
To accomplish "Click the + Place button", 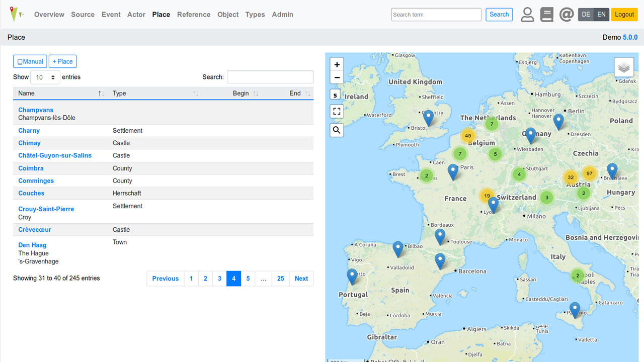I will coord(62,61).
